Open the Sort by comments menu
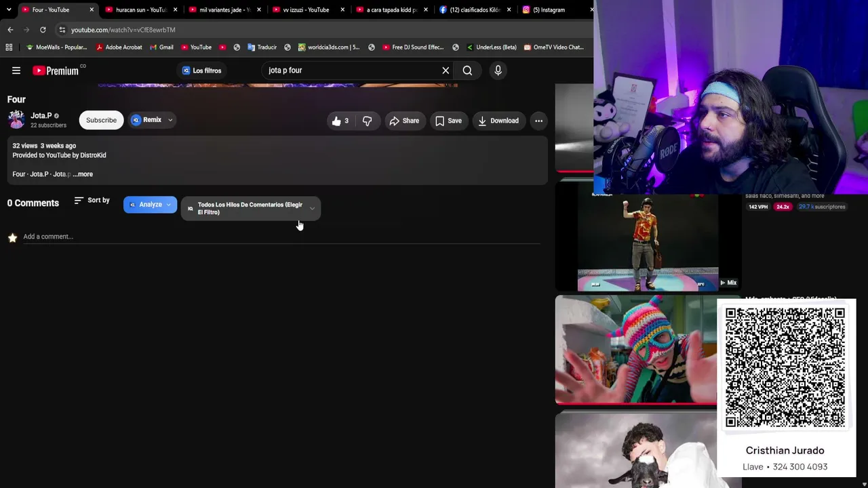 [92, 201]
